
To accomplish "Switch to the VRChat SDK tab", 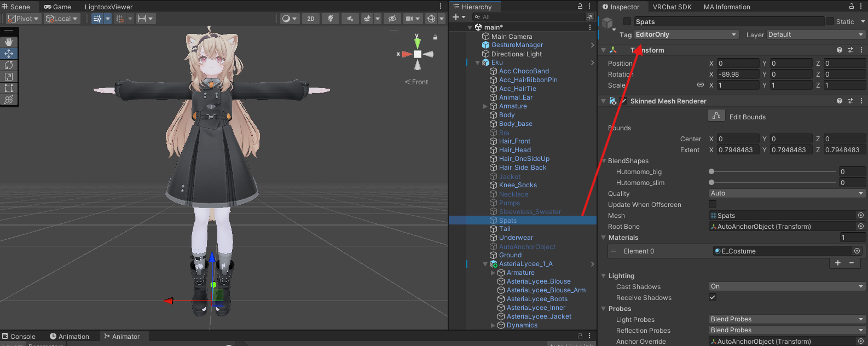I will point(672,7).
